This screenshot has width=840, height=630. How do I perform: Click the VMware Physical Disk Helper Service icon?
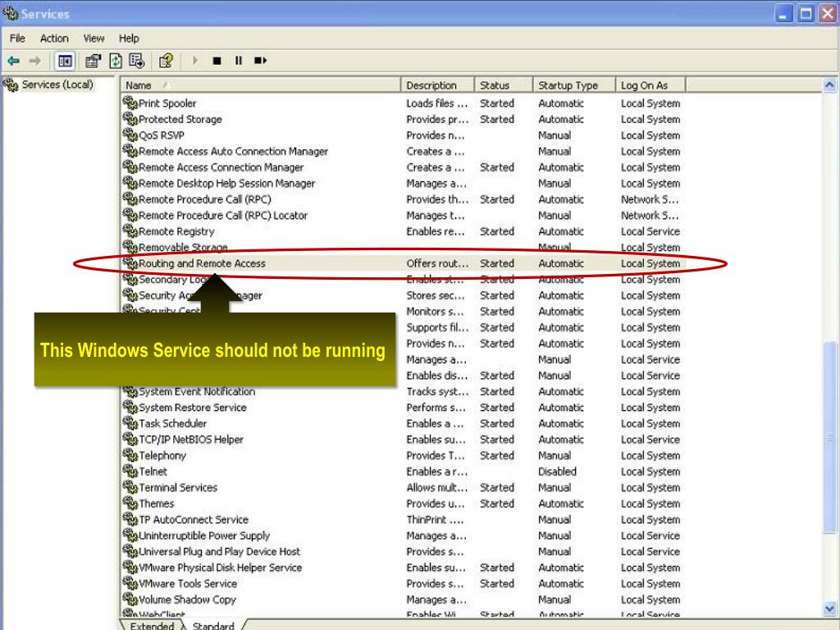pos(130,568)
